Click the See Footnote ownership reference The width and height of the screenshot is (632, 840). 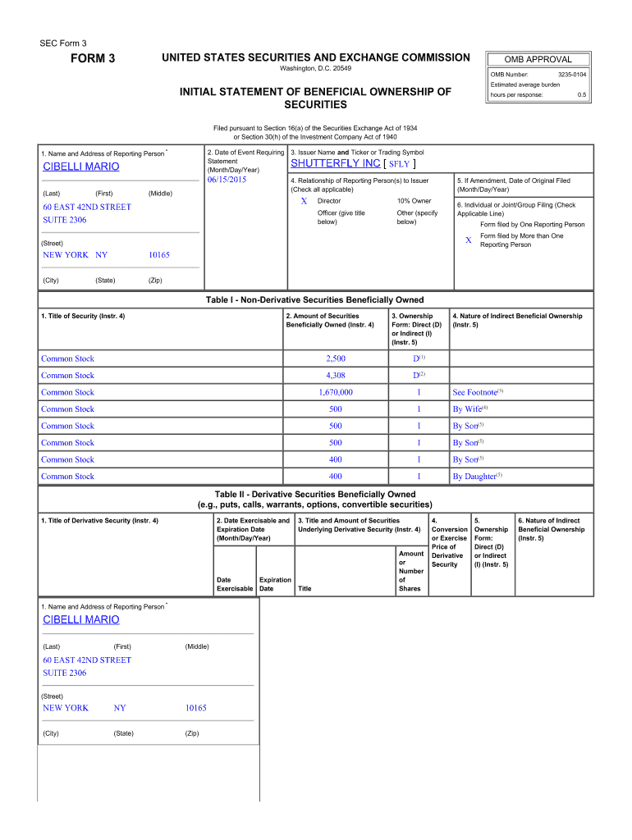point(475,393)
